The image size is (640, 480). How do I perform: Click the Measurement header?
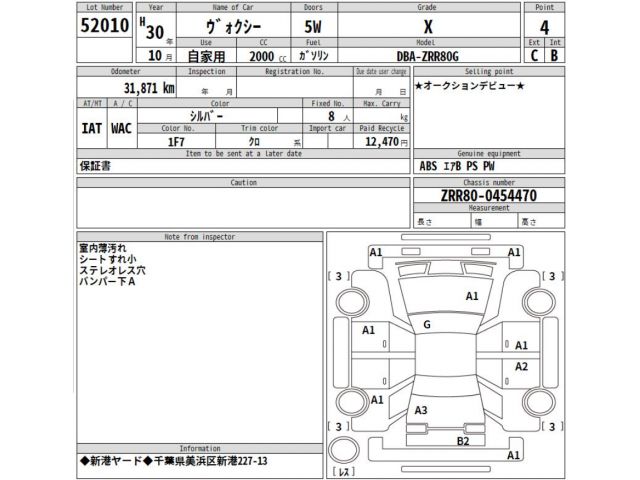489,208
